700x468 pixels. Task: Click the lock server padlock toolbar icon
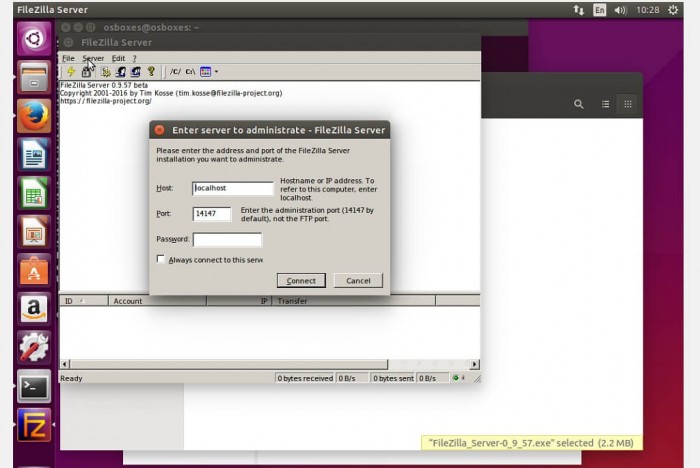point(86,71)
